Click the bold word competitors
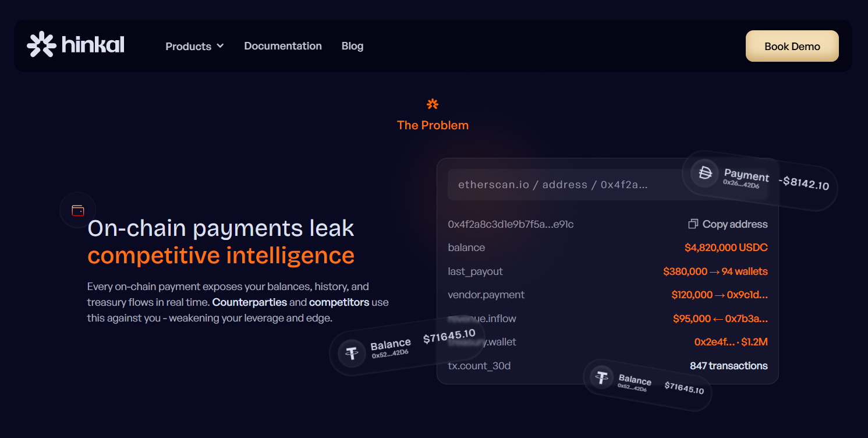The width and height of the screenshot is (868, 438). point(339,302)
